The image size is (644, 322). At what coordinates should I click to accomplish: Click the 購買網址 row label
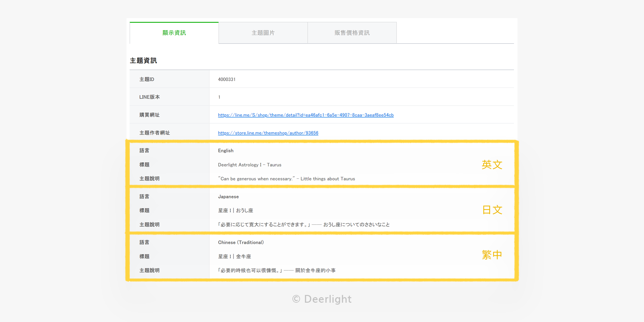point(149,115)
